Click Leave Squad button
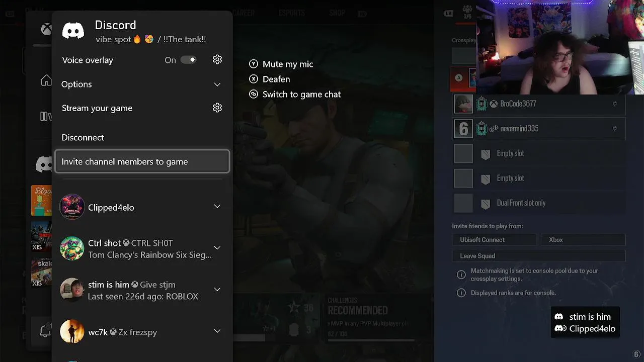 (539, 256)
